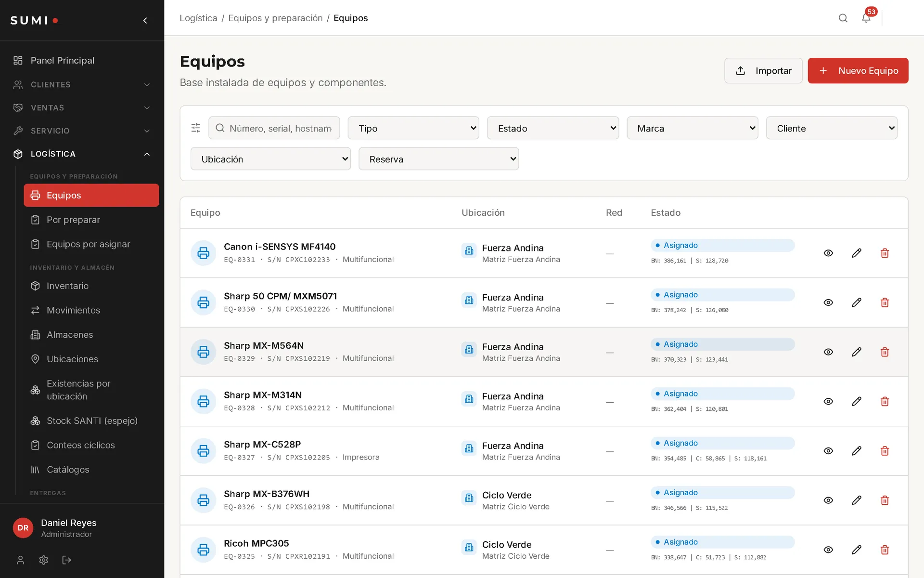Image resolution: width=924 pixels, height=578 pixels.
Task: Delete the Canon i-SENSYS MF4140 equipment
Action: [885, 253]
